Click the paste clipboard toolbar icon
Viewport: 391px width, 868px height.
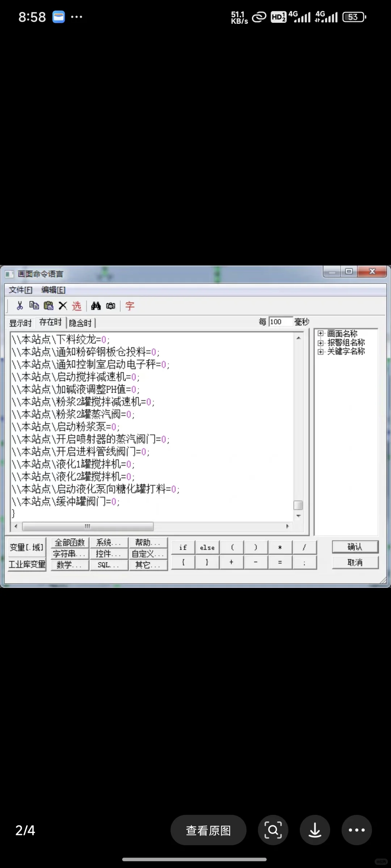click(x=48, y=306)
